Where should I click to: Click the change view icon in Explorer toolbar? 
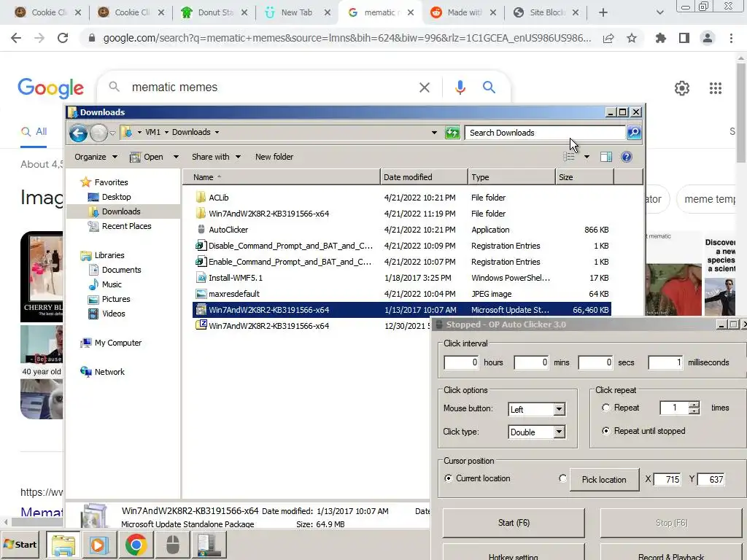(569, 157)
